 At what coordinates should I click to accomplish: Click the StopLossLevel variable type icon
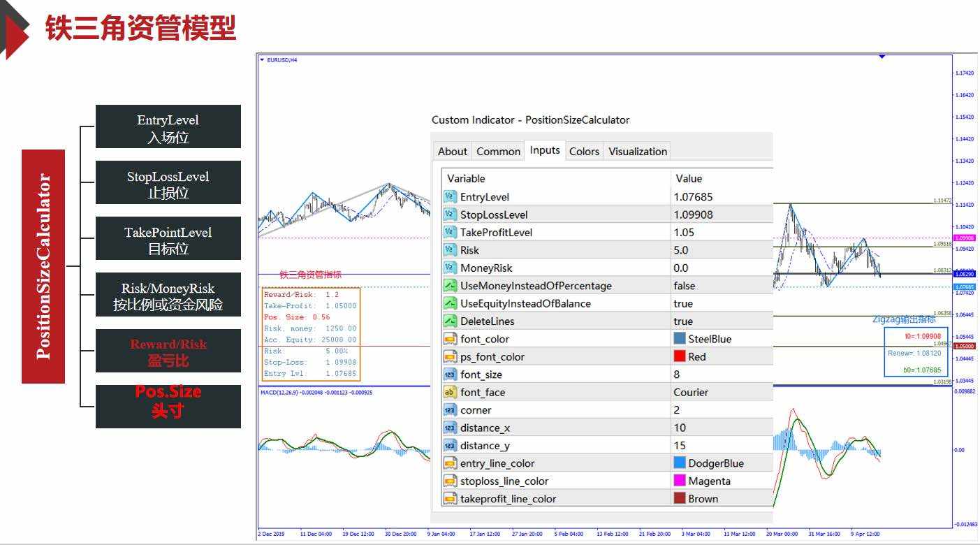(451, 215)
